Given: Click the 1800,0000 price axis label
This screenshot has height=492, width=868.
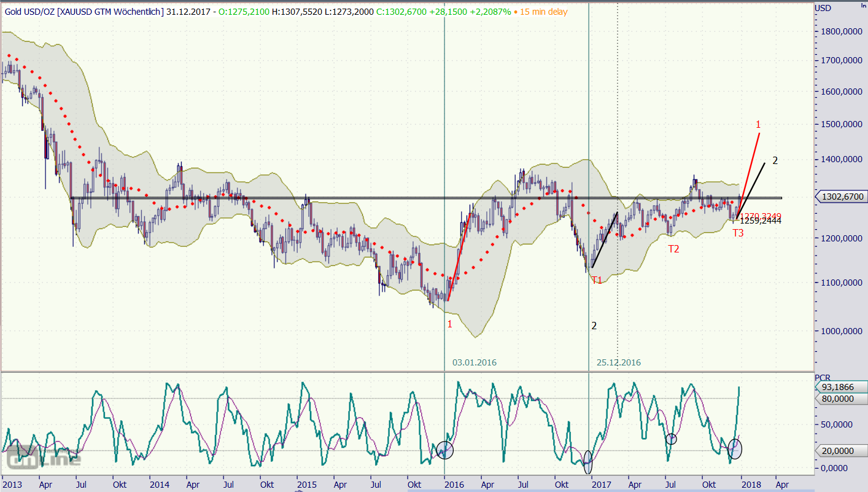Looking at the screenshot, I should [x=840, y=32].
